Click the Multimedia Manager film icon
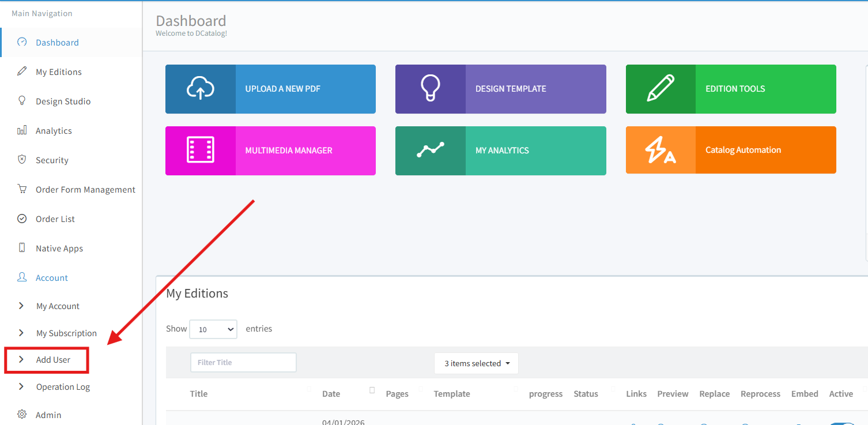868x425 pixels. coord(200,150)
